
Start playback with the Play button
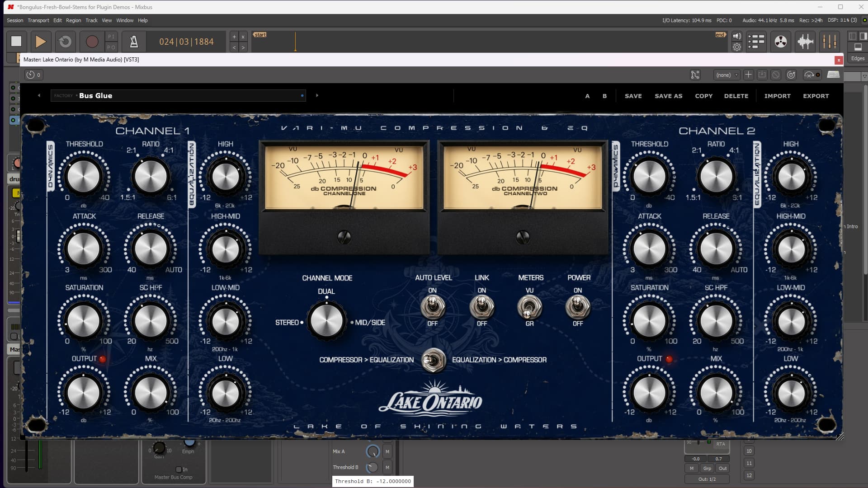[41, 42]
